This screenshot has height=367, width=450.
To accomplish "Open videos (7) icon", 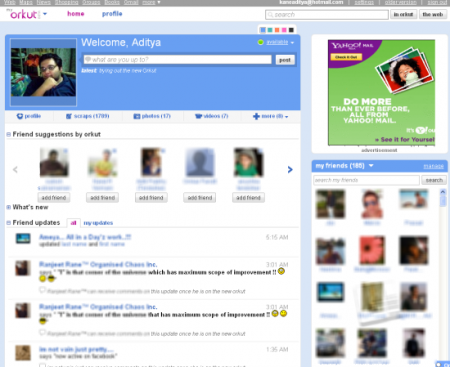I will [x=198, y=116].
